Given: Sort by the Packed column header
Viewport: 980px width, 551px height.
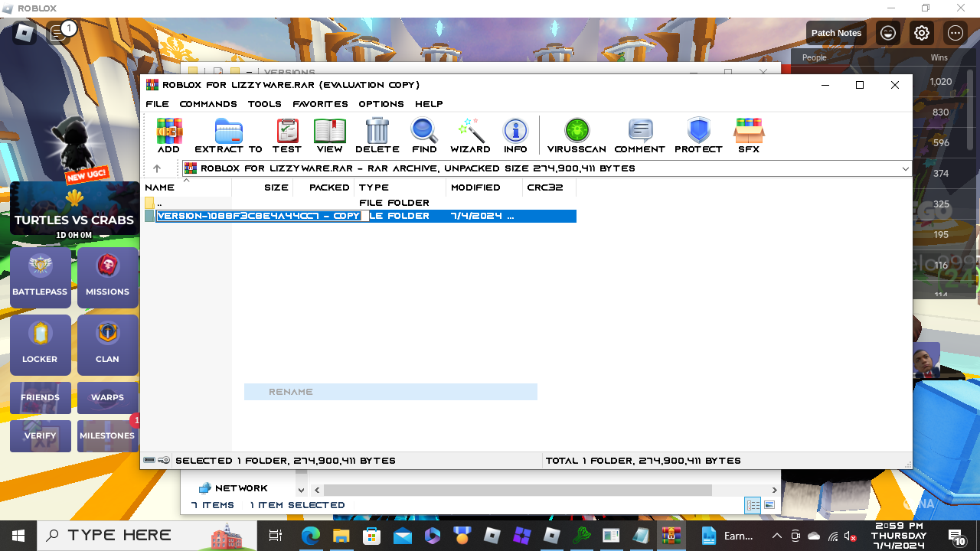Looking at the screenshot, I should pos(324,187).
